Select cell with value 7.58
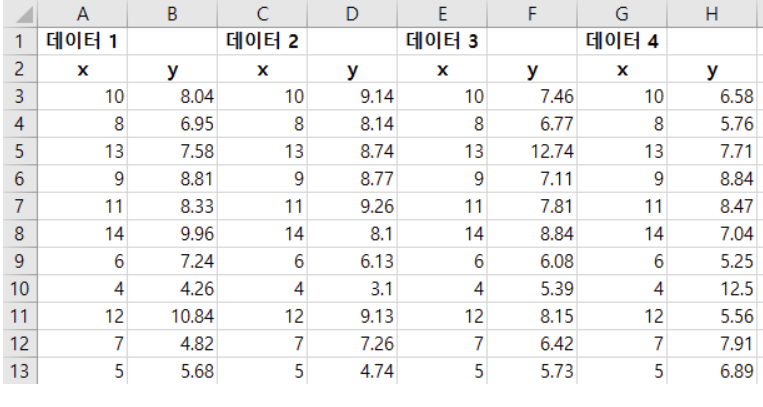Viewport: 763px width, 407px height. (x=172, y=151)
